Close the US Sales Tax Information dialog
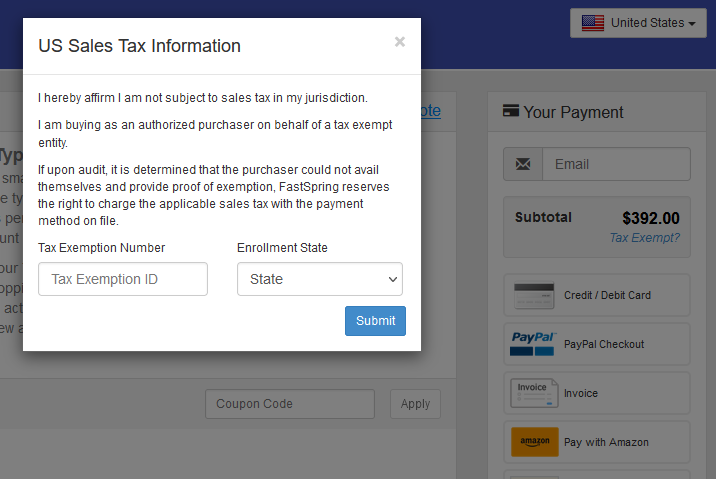Image resolution: width=716 pixels, height=479 pixels. (400, 42)
